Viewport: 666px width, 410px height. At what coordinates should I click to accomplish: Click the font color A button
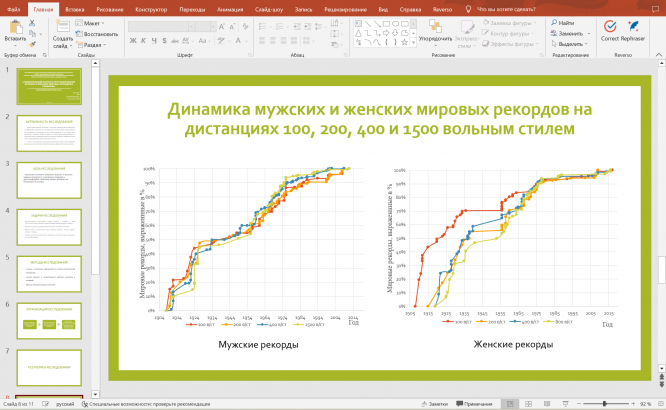pyautogui.click(x=238, y=41)
